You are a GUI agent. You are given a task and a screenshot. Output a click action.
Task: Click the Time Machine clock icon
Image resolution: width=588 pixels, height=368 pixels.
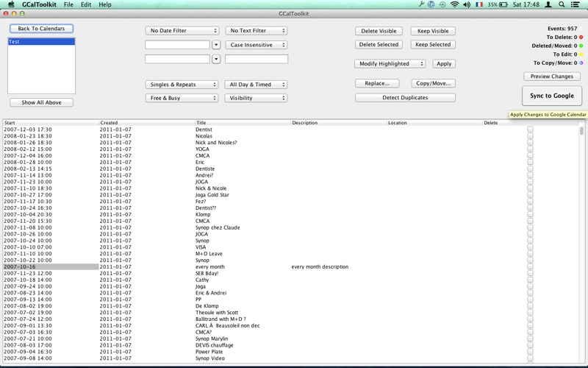click(x=442, y=4)
